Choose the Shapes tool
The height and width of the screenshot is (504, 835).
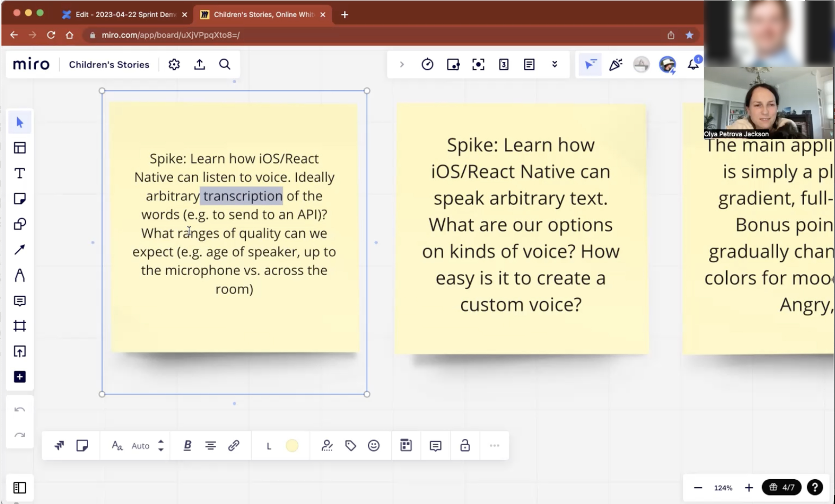(20, 224)
